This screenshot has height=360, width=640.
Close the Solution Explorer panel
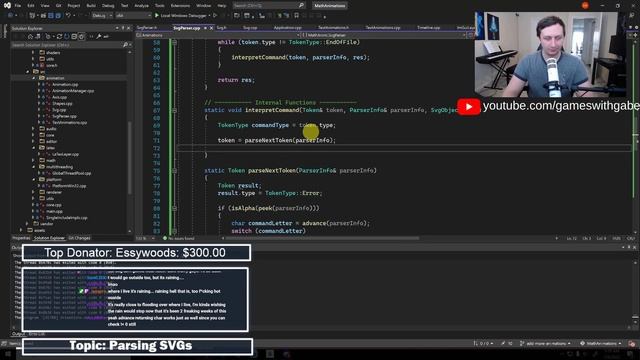129,28
